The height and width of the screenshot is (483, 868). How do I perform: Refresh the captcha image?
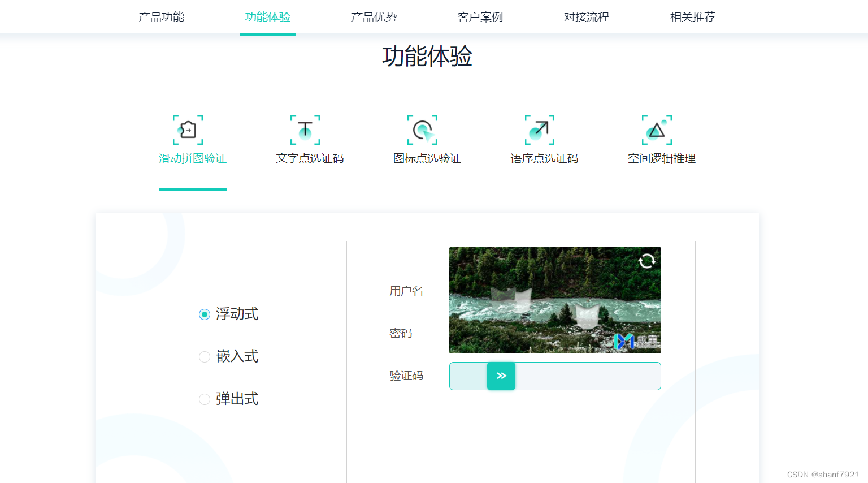pyautogui.click(x=646, y=261)
